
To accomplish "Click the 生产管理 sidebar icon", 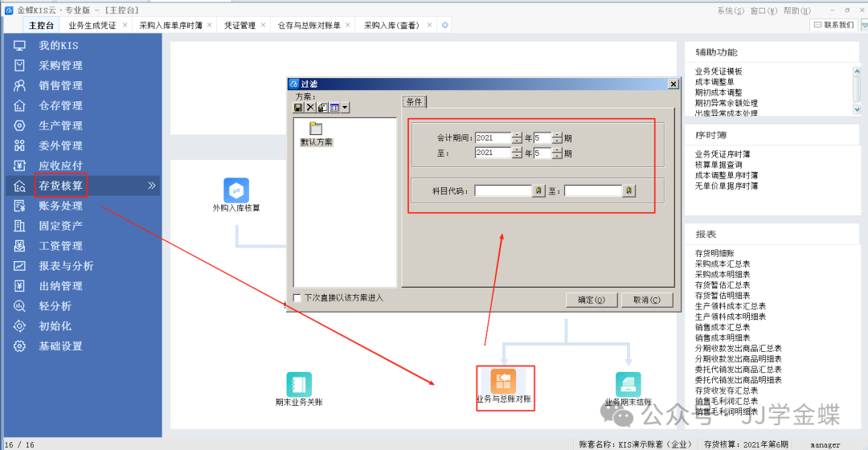I will click(19, 125).
